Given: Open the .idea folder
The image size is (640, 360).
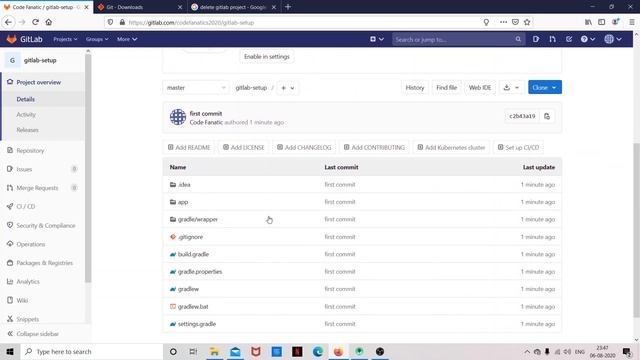Looking at the screenshot, I should coord(184,184).
